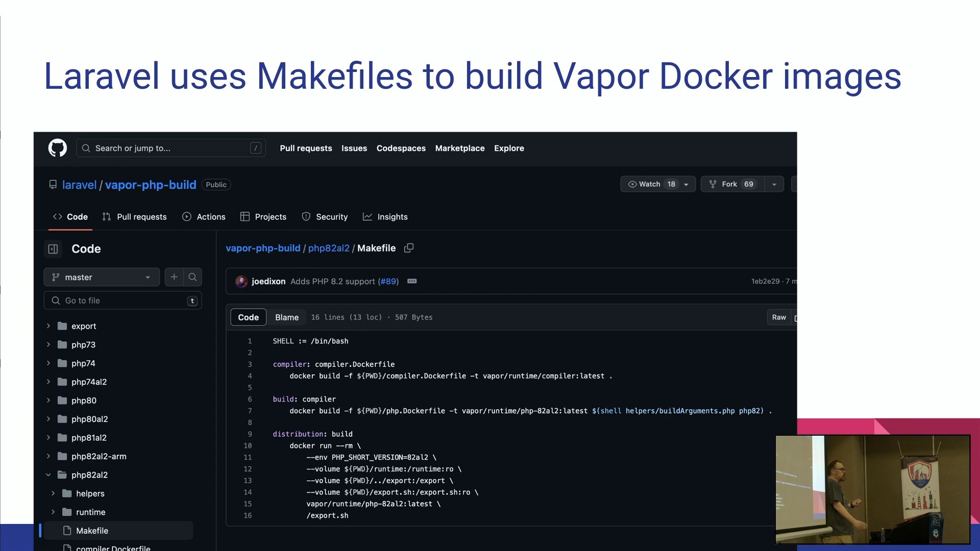Viewport: 980px width, 551px height.
Task: Expand the php80al2 folder
Action: click(48, 419)
